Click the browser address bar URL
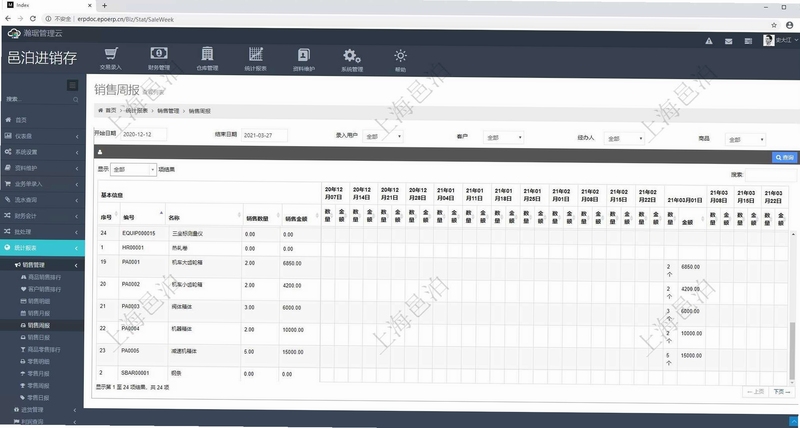This screenshot has width=800, height=428. tap(126, 19)
